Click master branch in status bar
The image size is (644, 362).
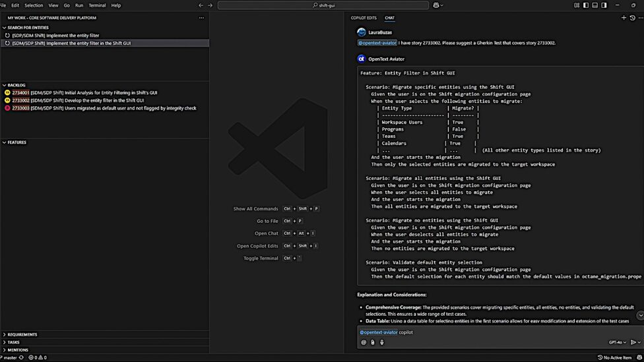point(9,357)
